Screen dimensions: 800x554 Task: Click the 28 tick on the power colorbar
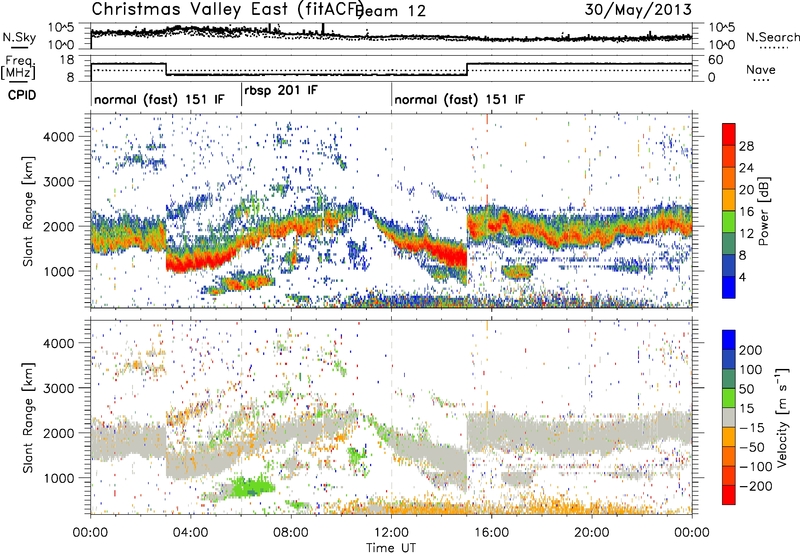[x=746, y=146]
